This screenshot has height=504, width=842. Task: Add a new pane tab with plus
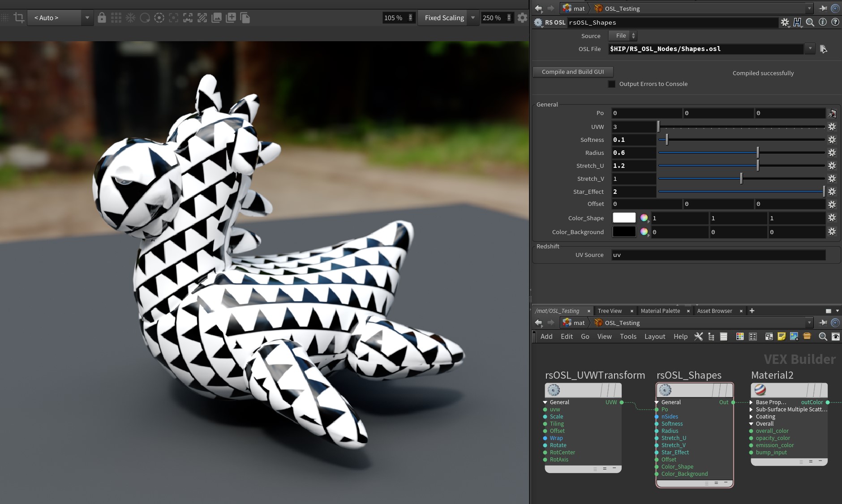tap(752, 311)
